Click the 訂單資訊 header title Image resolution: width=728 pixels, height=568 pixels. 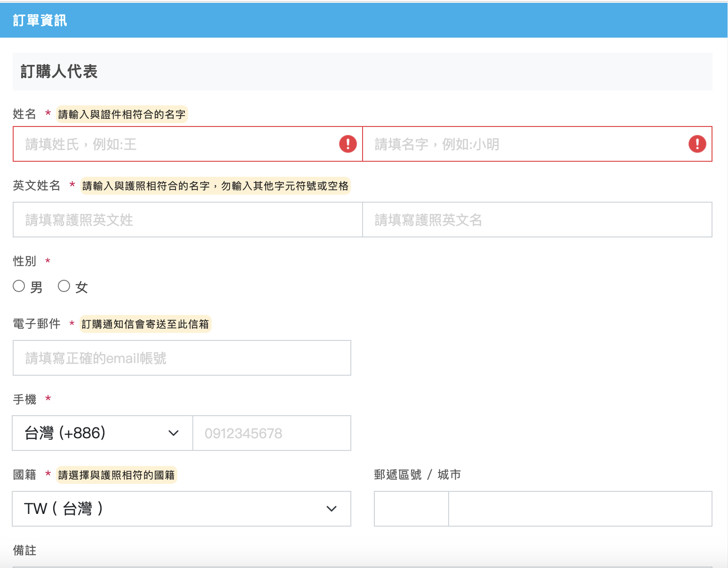coord(40,20)
